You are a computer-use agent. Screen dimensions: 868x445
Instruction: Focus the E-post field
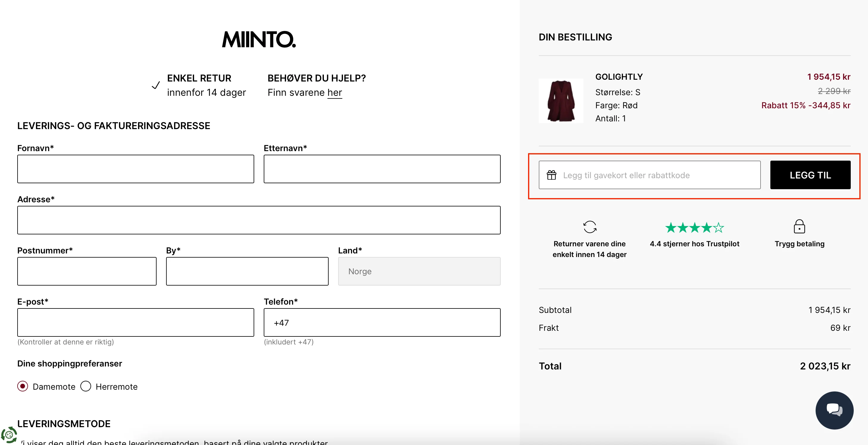[x=135, y=322]
